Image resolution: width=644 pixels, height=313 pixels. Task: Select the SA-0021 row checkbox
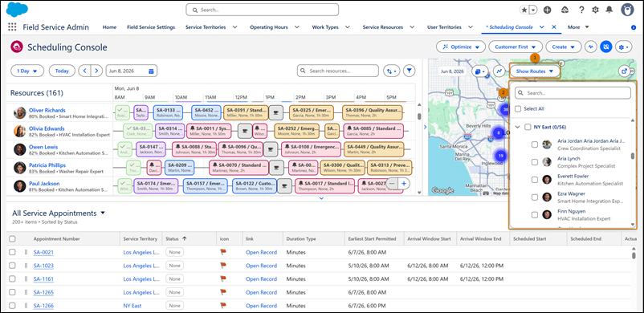[x=12, y=252]
